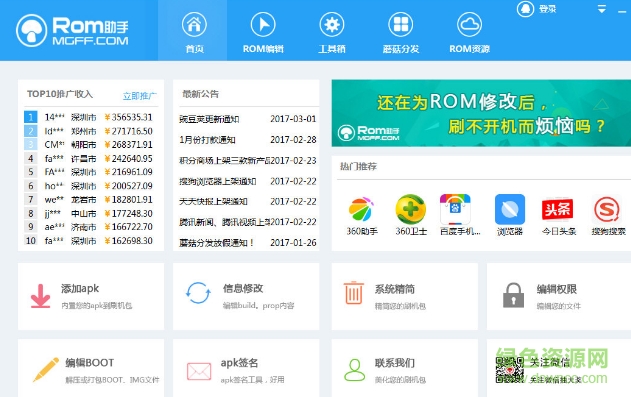Click the 关注微信 QR code
The width and height of the screenshot is (631, 397).
[x=509, y=370]
